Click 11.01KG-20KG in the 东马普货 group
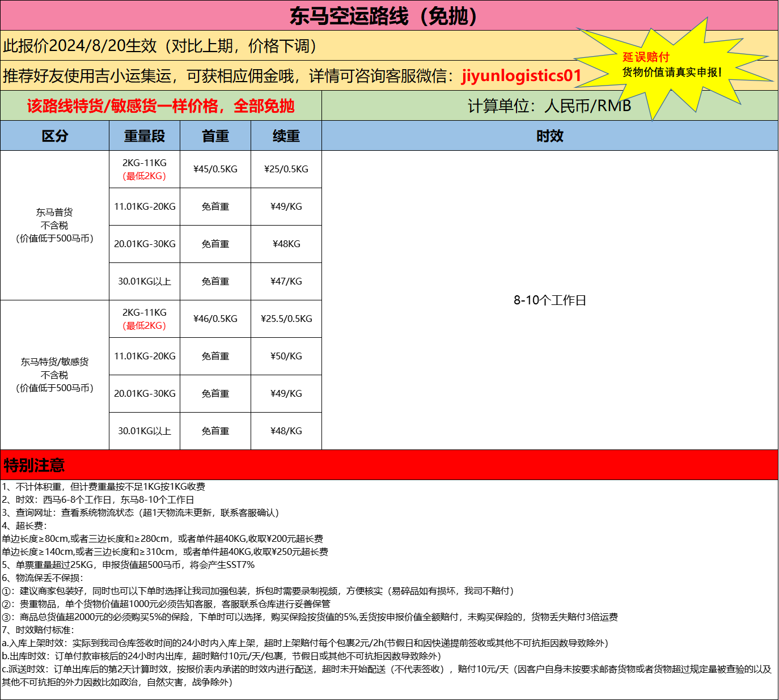Screen dimensions: 779x700 145,207
